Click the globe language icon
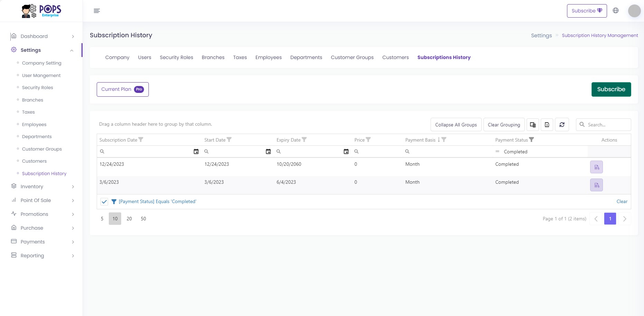The width and height of the screenshot is (644, 316). (x=616, y=11)
